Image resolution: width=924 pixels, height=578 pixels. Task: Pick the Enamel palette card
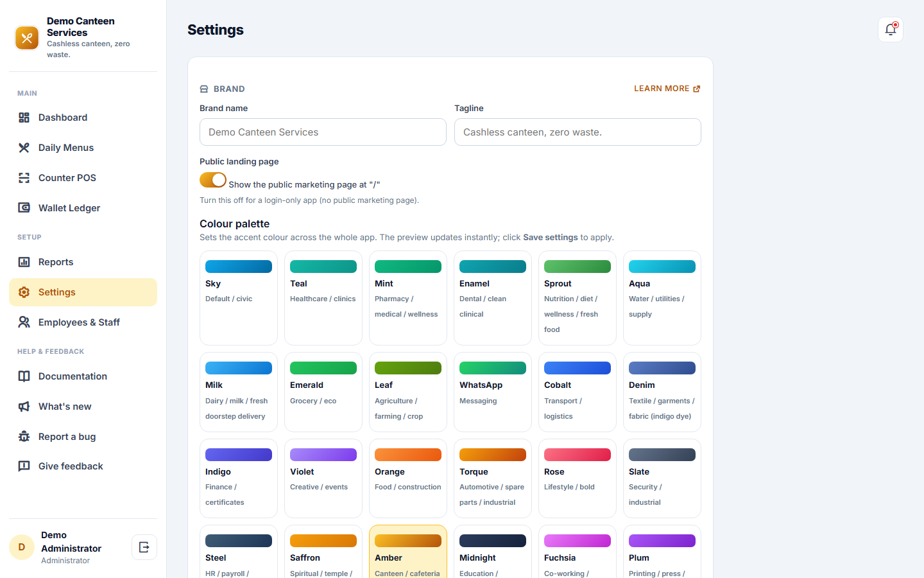pos(493,298)
